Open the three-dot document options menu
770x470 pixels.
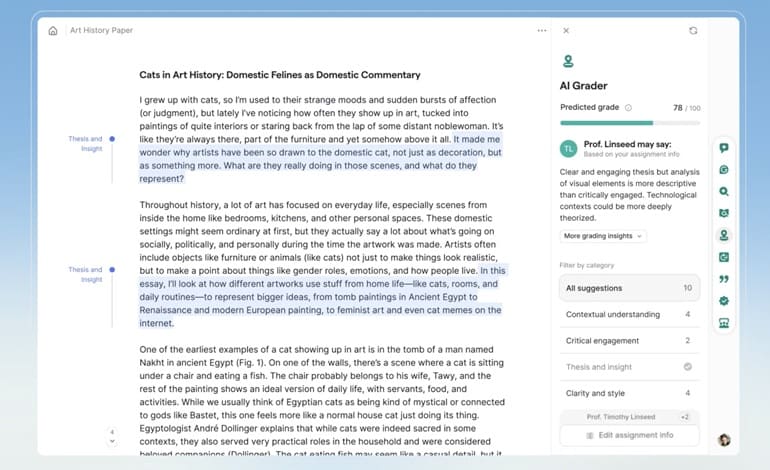(x=542, y=30)
